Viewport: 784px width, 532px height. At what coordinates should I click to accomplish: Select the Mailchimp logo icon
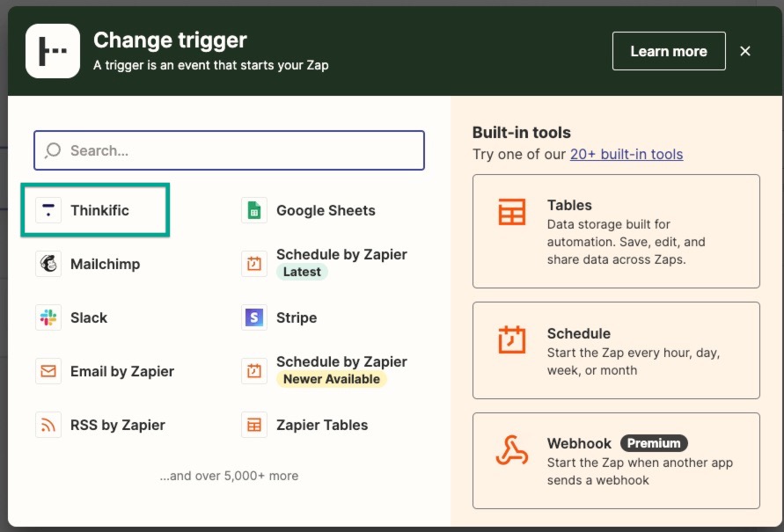48,264
